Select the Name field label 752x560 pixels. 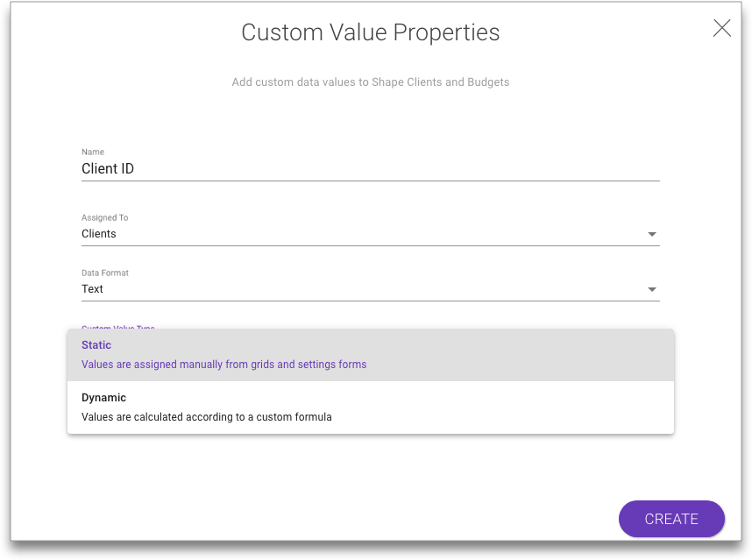tap(93, 152)
